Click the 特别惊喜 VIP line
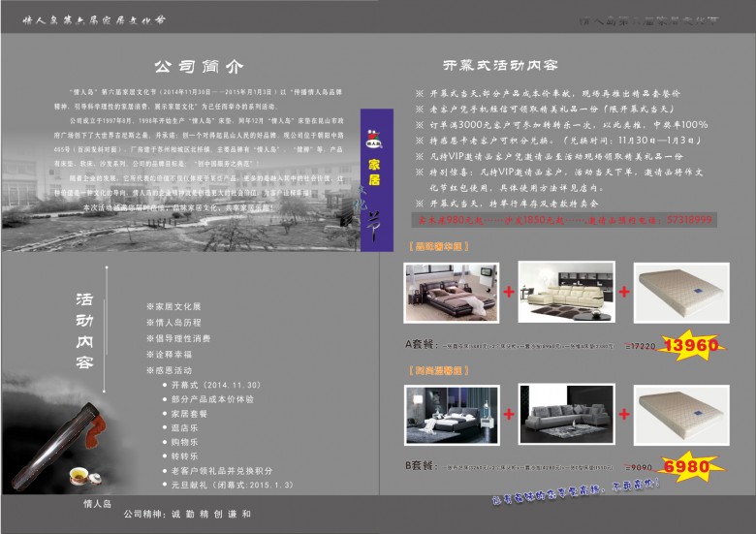Image resolution: width=756 pixels, height=534 pixels. pyautogui.click(x=559, y=179)
